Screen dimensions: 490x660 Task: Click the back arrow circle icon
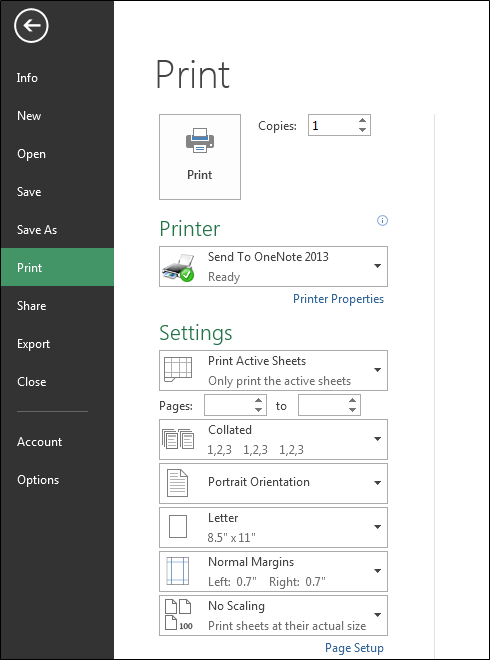pos(31,26)
